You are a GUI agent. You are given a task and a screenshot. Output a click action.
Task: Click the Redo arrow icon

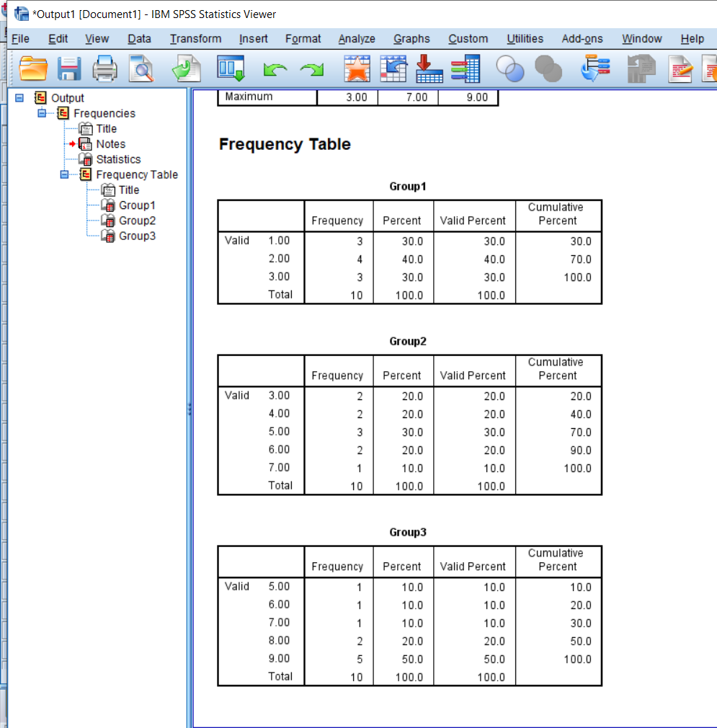click(x=311, y=69)
